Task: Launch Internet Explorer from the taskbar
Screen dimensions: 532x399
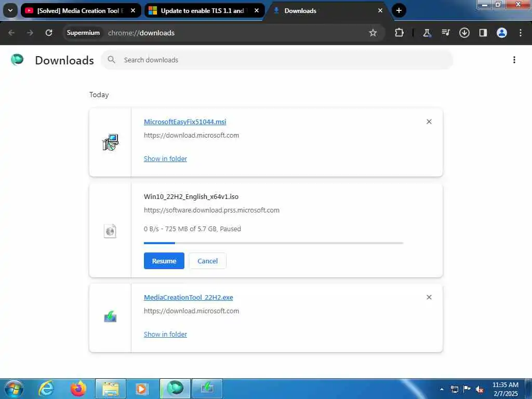Action: 46,389
